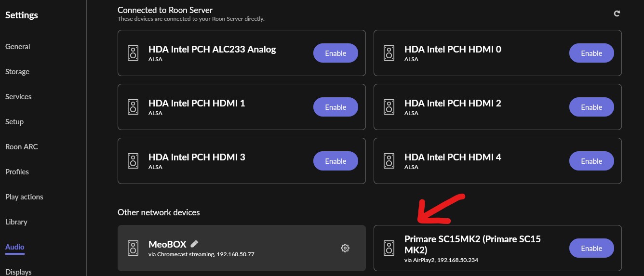
Task: Click speaker icon of HDA Intel PCH HDMI 0
Action: point(389,53)
